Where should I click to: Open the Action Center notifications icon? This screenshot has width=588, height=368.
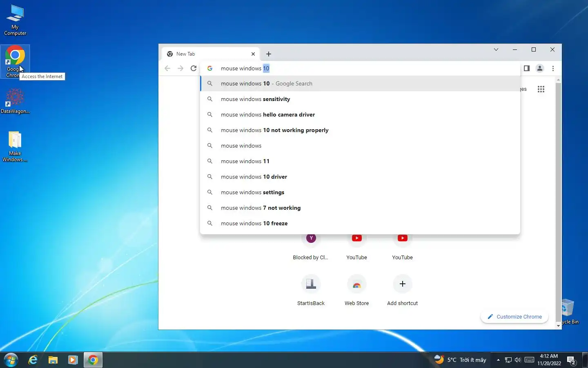pyautogui.click(x=571, y=360)
